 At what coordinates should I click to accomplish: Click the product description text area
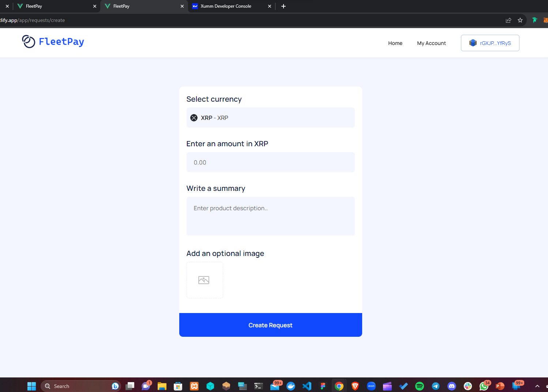point(270,216)
